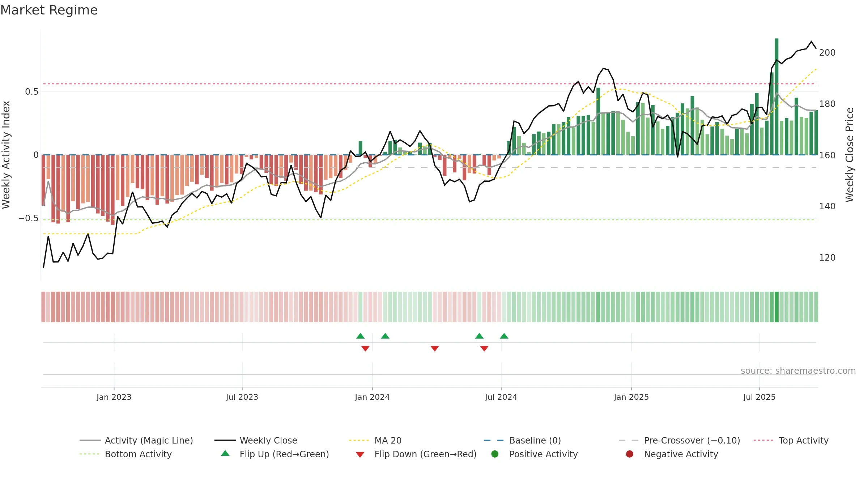Click the Jul 2023 axis label
The height and width of the screenshot is (488, 868).
pyautogui.click(x=242, y=397)
